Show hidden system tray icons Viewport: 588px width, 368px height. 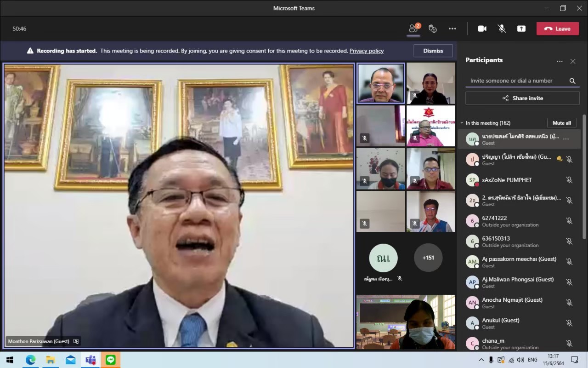[x=481, y=360]
